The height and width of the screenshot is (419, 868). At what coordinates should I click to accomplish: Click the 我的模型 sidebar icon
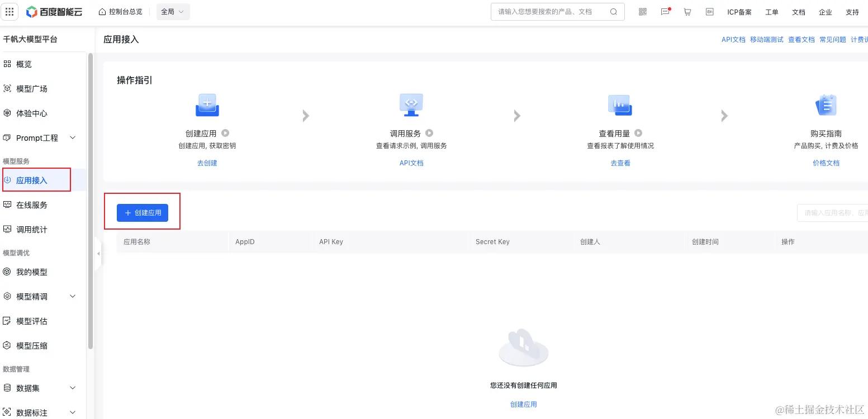click(7, 272)
